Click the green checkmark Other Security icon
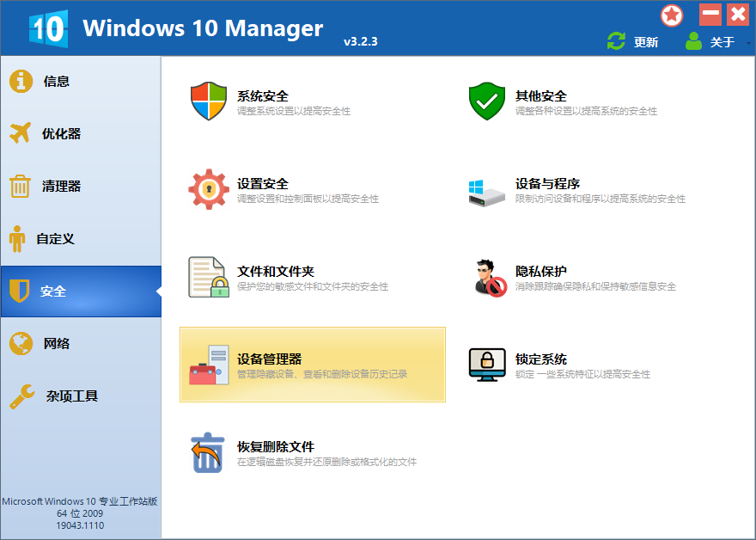 pos(487,101)
